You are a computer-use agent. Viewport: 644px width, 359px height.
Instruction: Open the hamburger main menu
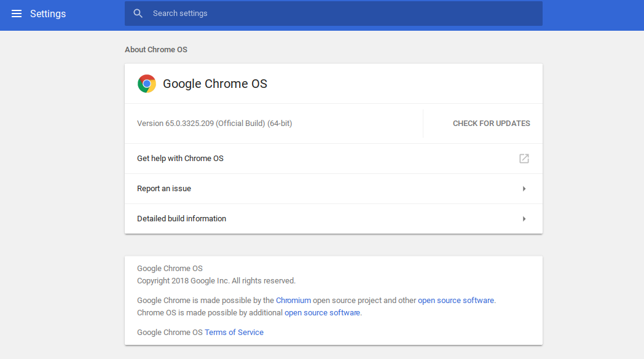click(x=17, y=14)
